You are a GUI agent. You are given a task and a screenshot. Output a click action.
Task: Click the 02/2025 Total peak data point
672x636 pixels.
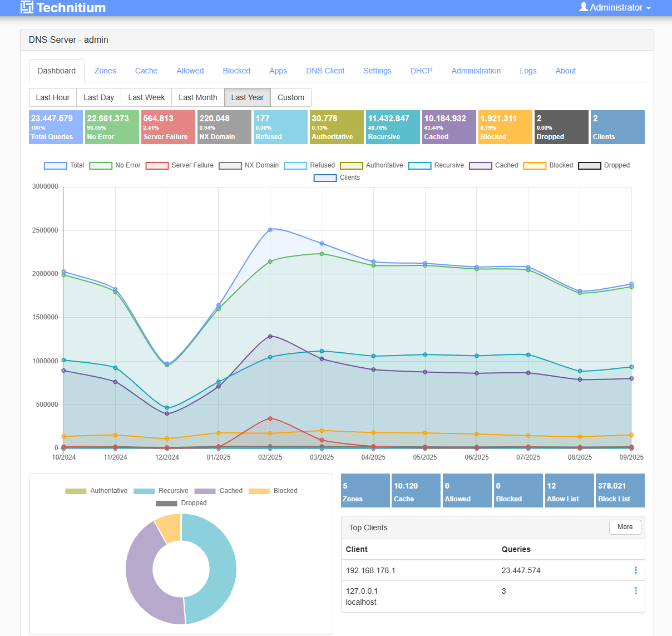point(270,229)
